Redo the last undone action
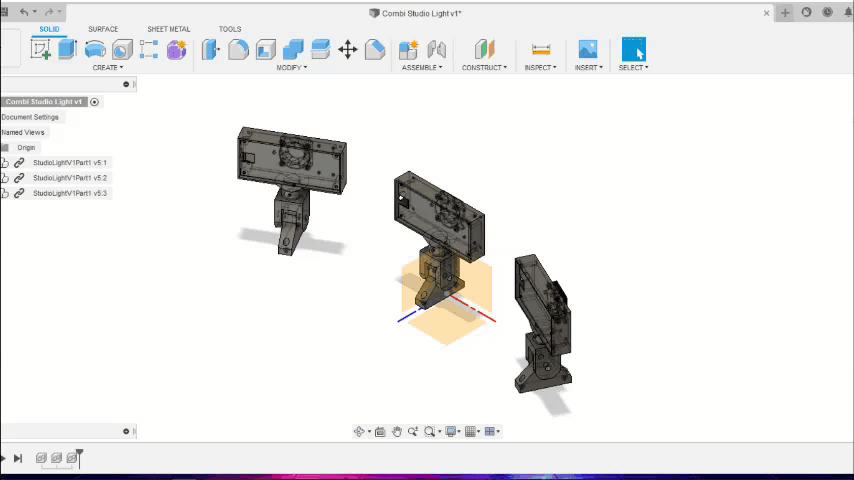Image resolution: width=854 pixels, height=480 pixels. click(49, 12)
